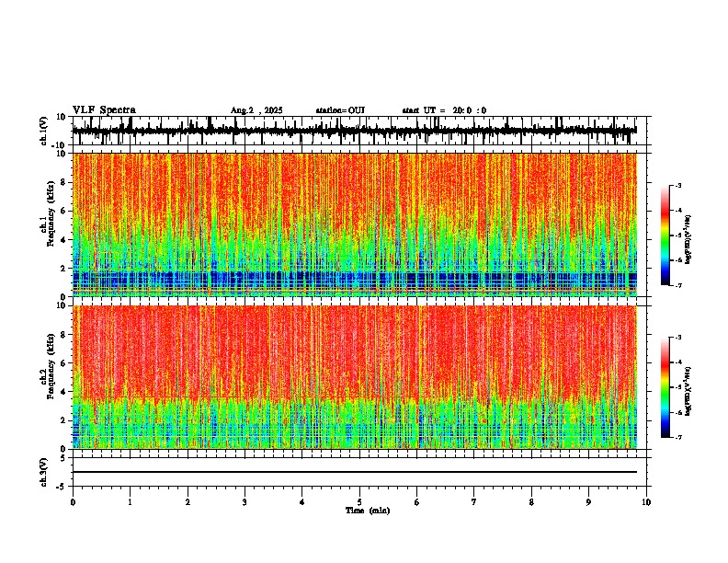Screen dimensions: 728x563
Task: Click the ch.1 frequency axis 4 kHz tick label
Action: (63, 240)
